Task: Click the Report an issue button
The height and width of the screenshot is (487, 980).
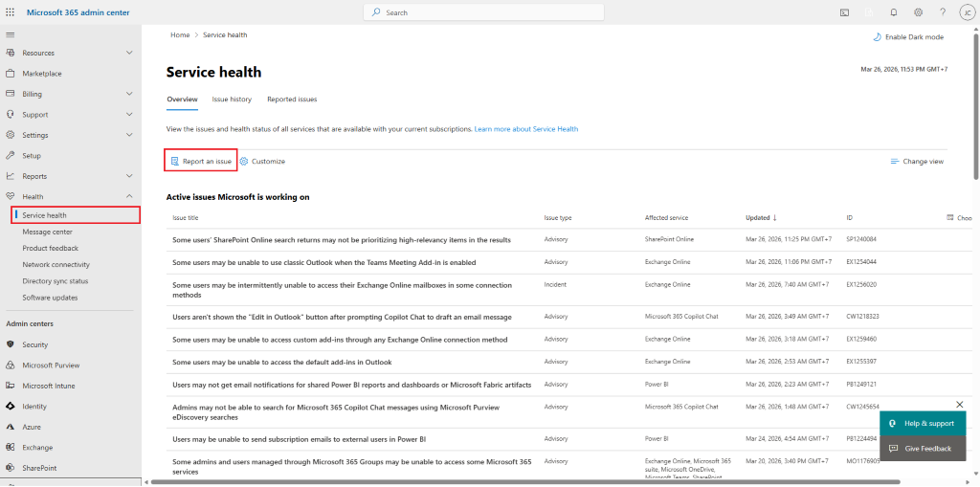Action: coord(201,162)
